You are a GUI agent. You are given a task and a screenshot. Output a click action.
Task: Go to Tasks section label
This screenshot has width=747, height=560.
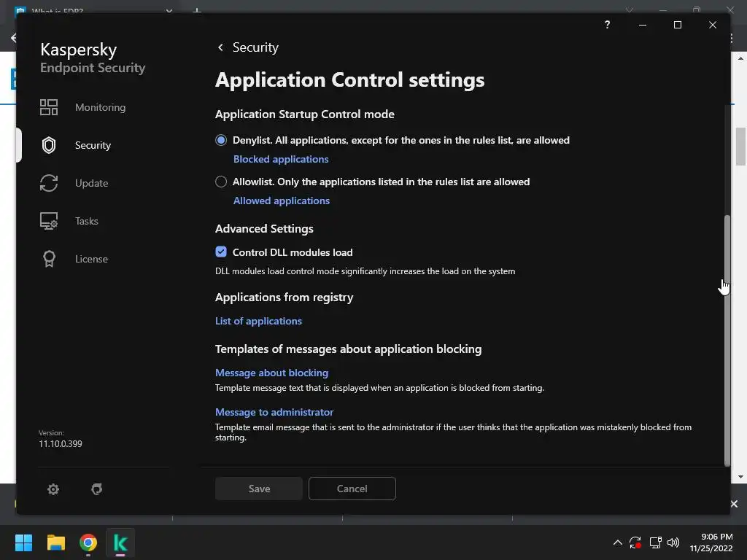click(x=87, y=221)
